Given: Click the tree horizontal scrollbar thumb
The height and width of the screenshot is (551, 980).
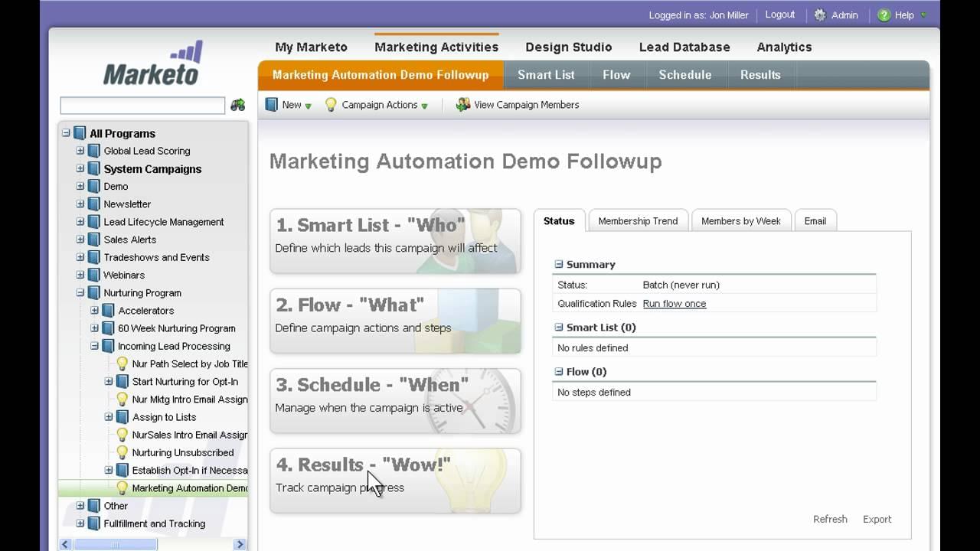Looking at the screenshot, I should point(115,545).
